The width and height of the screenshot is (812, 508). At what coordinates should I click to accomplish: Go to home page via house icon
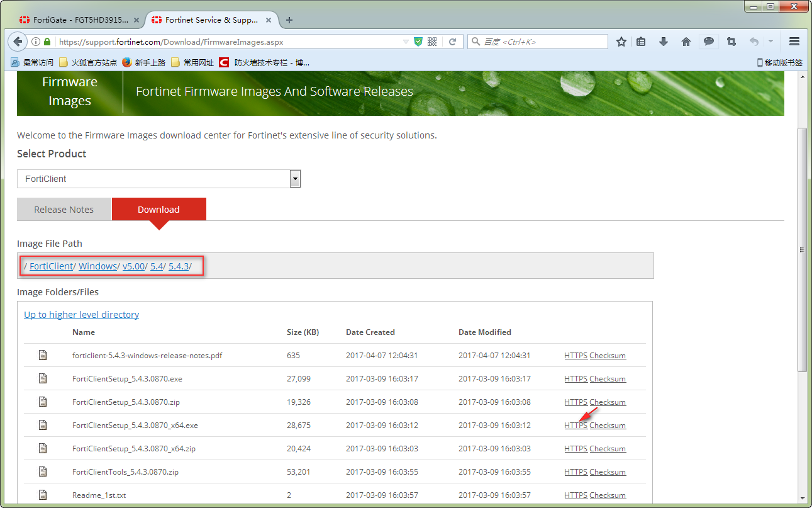coord(686,42)
